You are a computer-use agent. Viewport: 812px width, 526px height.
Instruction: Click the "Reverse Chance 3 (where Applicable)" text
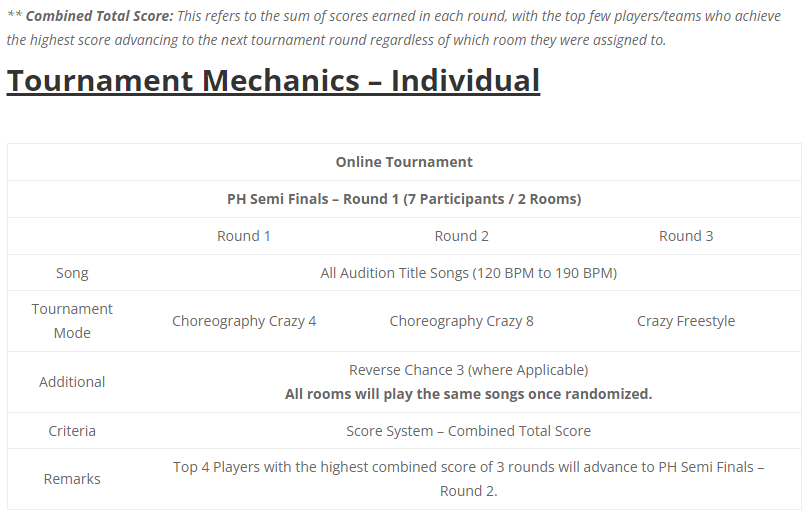click(x=468, y=370)
